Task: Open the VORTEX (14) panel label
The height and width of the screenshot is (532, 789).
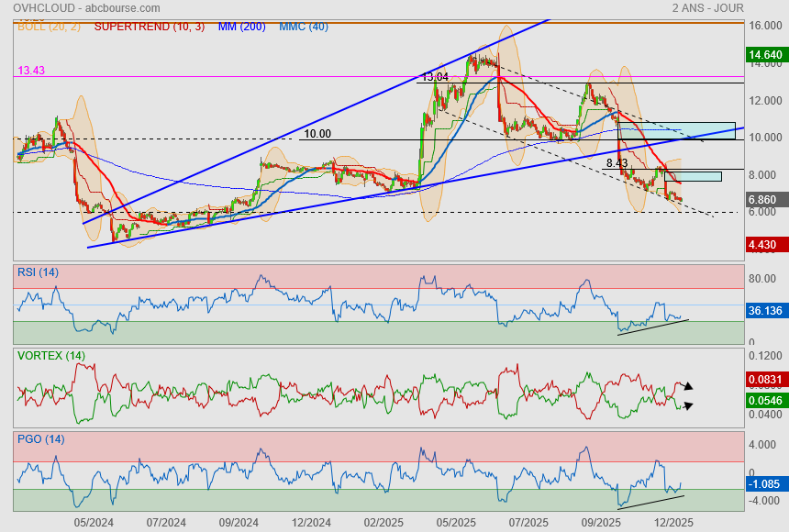Action: click(x=51, y=356)
